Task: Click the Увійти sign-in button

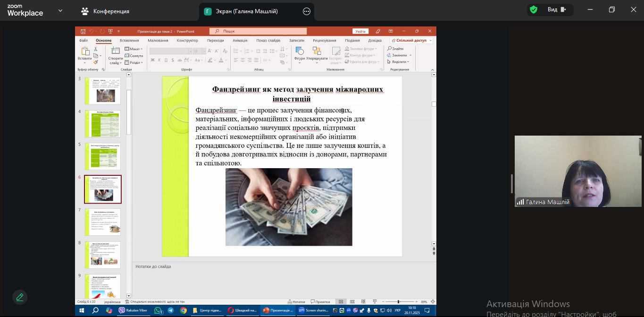Action: tap(360, 31)
